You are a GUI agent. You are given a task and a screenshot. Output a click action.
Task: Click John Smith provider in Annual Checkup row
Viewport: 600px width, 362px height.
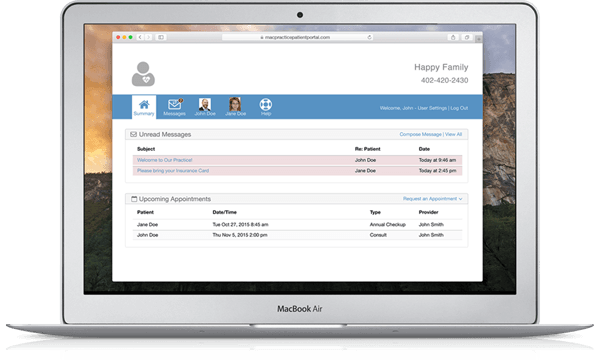click(431, 225)
